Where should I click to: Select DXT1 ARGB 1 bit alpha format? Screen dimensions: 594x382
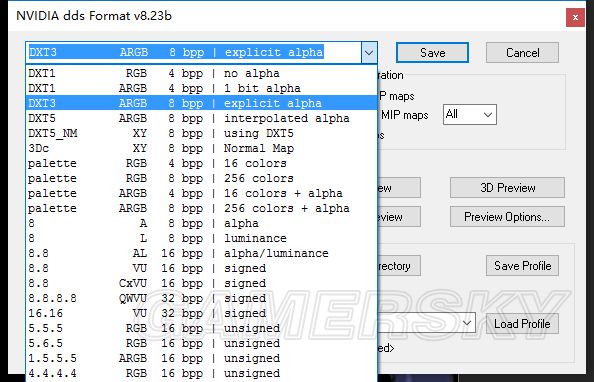[202, 88]
